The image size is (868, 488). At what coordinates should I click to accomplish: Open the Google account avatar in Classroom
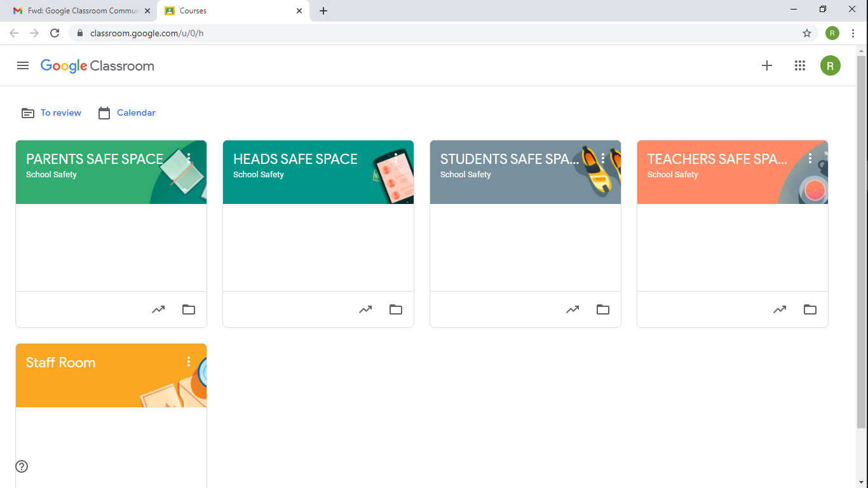pyautogui.click(x=831, y=65)
